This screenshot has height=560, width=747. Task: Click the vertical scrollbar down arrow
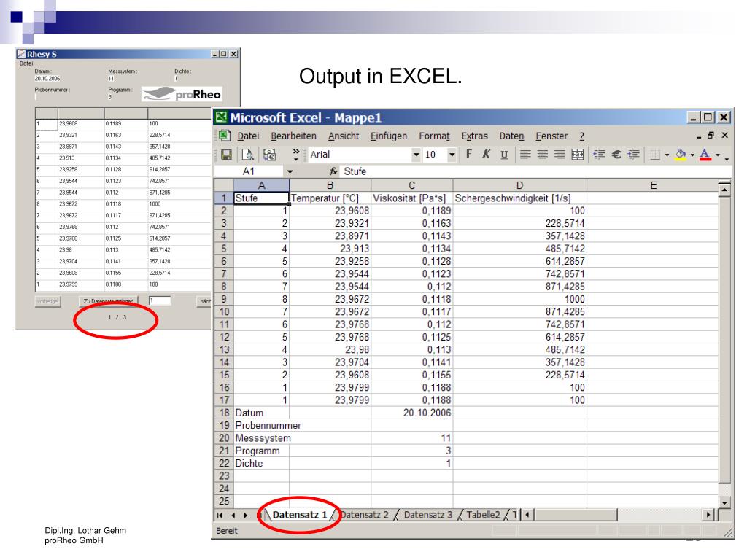pos(724,502)
